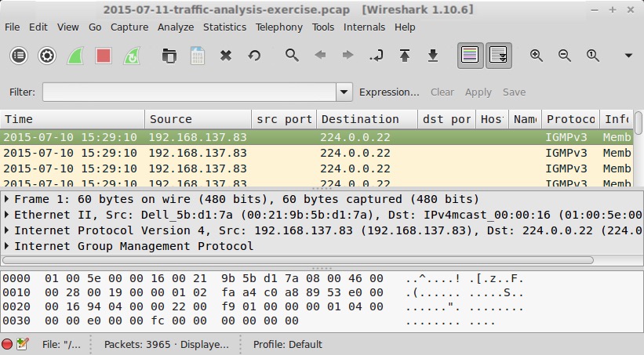Go to specified packet number icon

[377, 55]
